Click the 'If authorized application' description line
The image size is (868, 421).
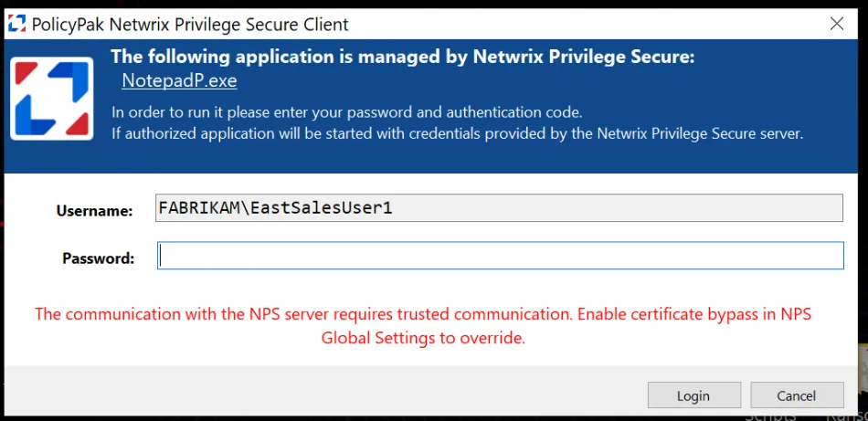457,133
